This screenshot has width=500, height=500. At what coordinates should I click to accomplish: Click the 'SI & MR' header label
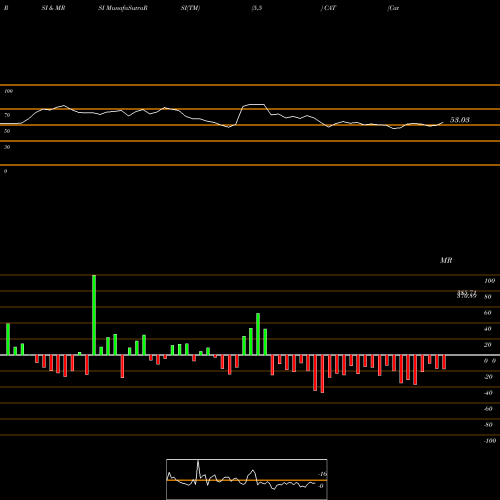[x=53, y=8]
